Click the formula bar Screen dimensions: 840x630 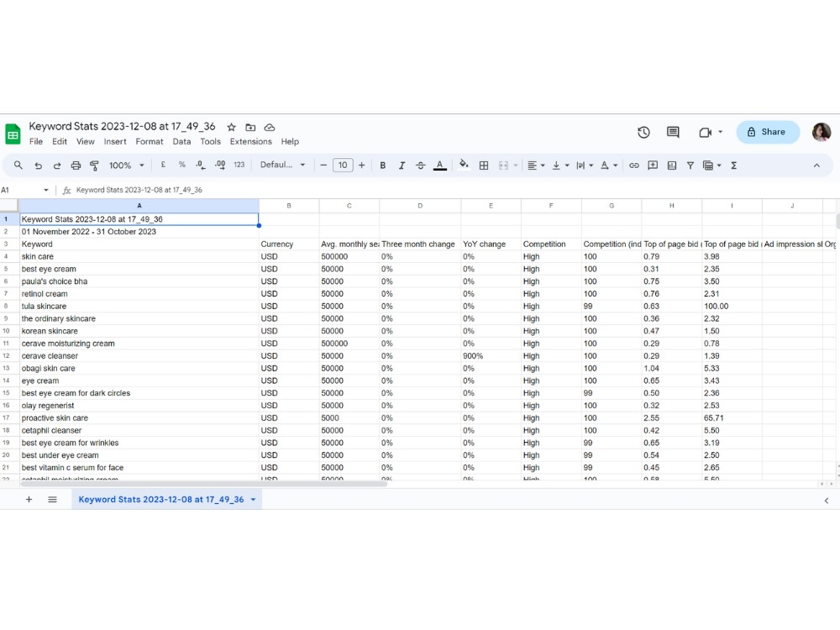(x=450, y=190)
